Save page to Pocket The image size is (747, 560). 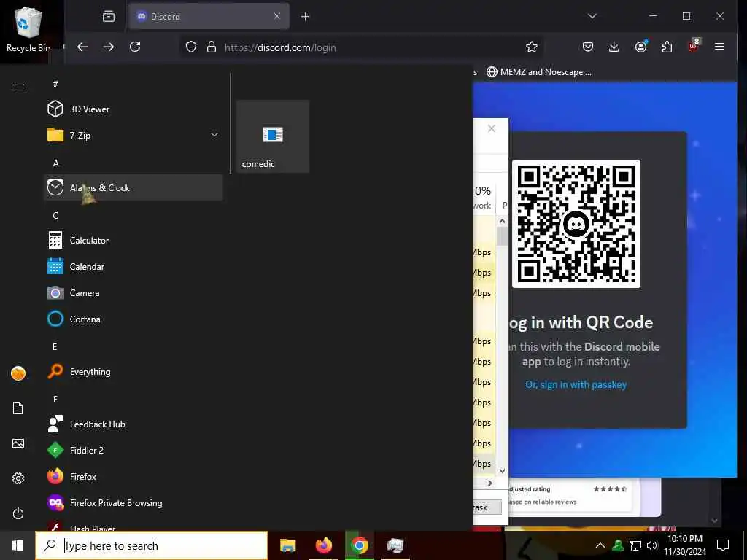click(x=588, y=47)
